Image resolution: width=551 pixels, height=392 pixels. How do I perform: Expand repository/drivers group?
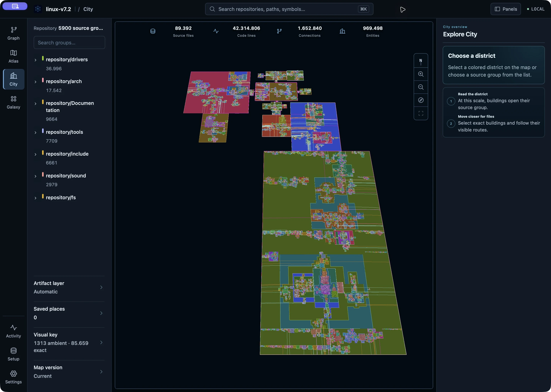click(x=35, y=60)
